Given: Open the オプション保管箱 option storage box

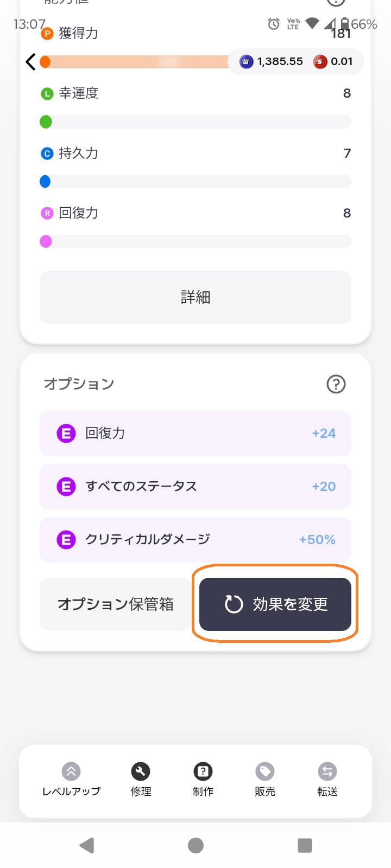Looking at the screenshot, I should pos(115,604).
